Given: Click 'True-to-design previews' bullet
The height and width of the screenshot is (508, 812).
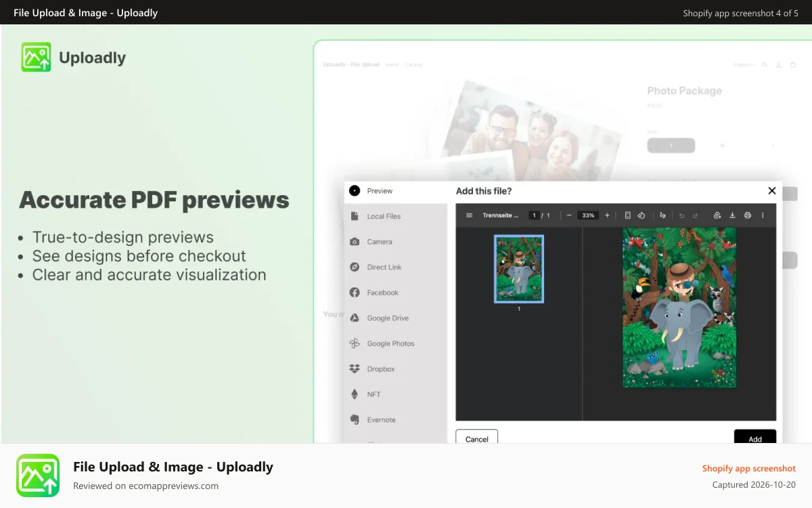Looking at the screenshot, I should point(123,237).
